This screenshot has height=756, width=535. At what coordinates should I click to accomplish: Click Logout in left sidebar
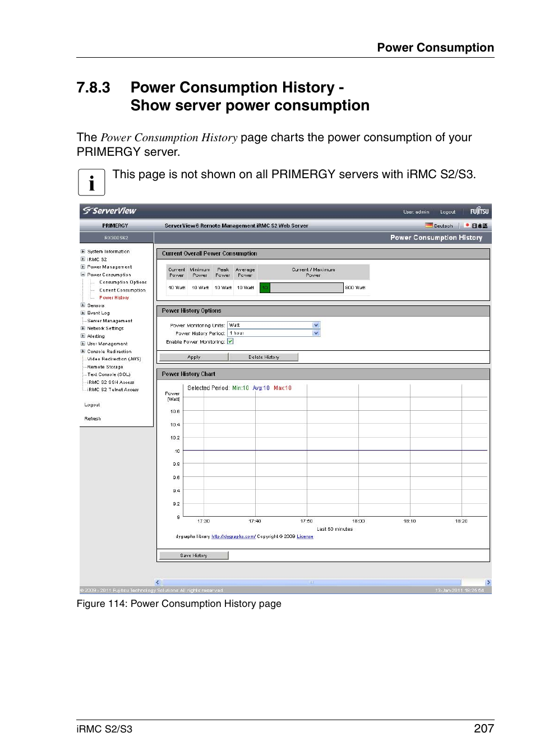point(92,405)
